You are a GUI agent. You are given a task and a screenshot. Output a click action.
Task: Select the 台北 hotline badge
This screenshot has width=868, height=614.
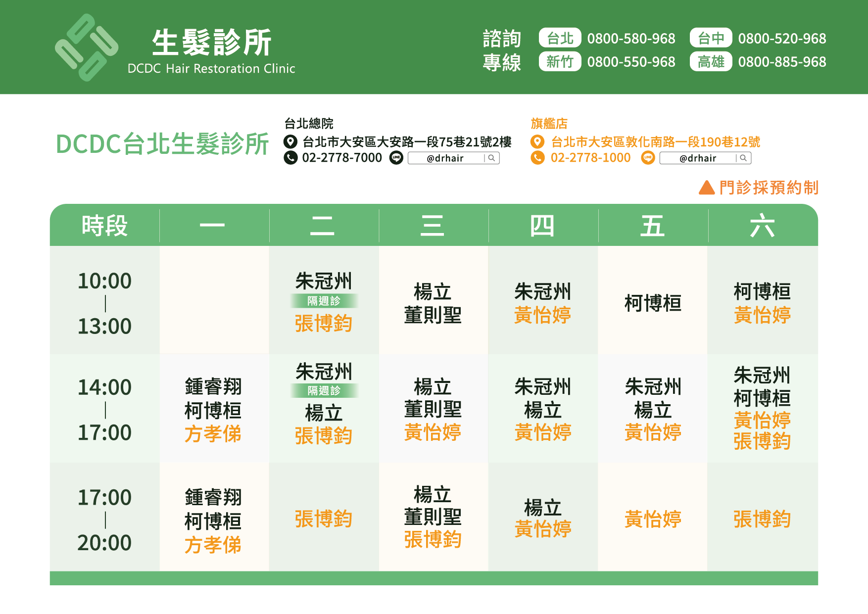click(560, 38)
